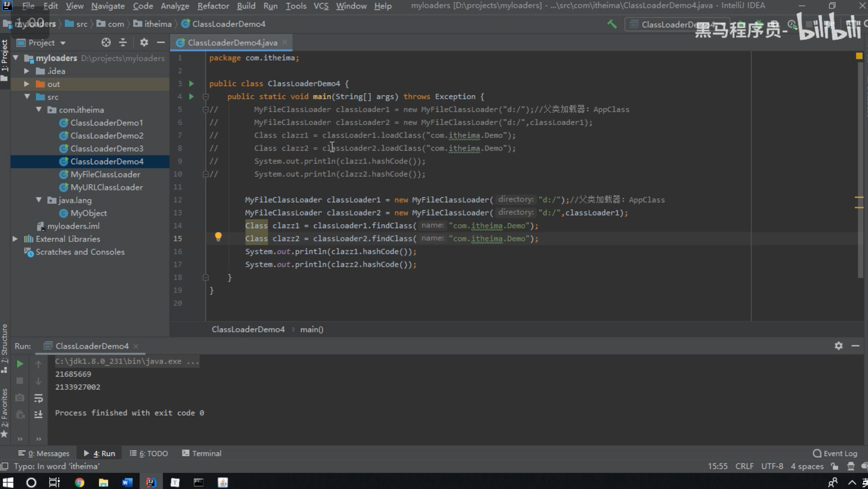Open Run panel settings gear
The width and height of the screenshot is (868, 489).
pyautogui.click(x=838, y=346)
